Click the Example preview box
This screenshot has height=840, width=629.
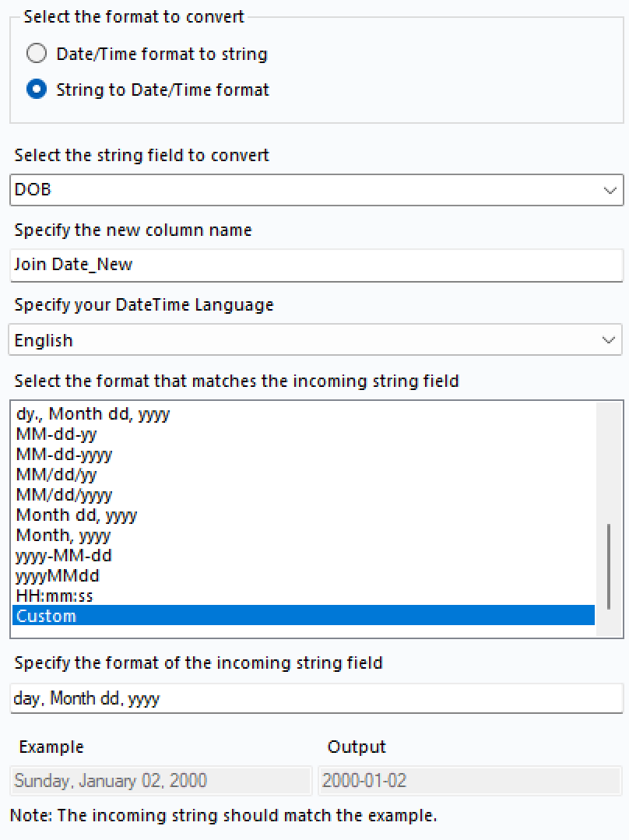tap(161, 780)
